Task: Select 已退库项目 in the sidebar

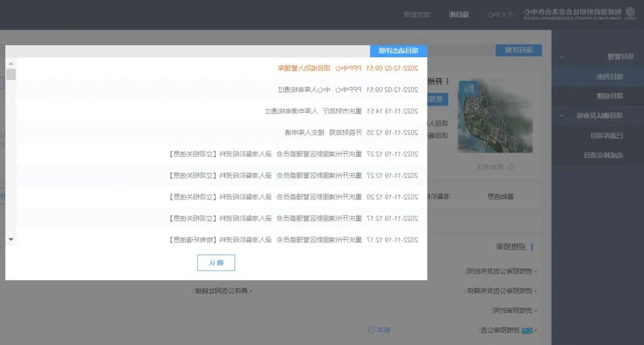Action: [x=606, y=135]
